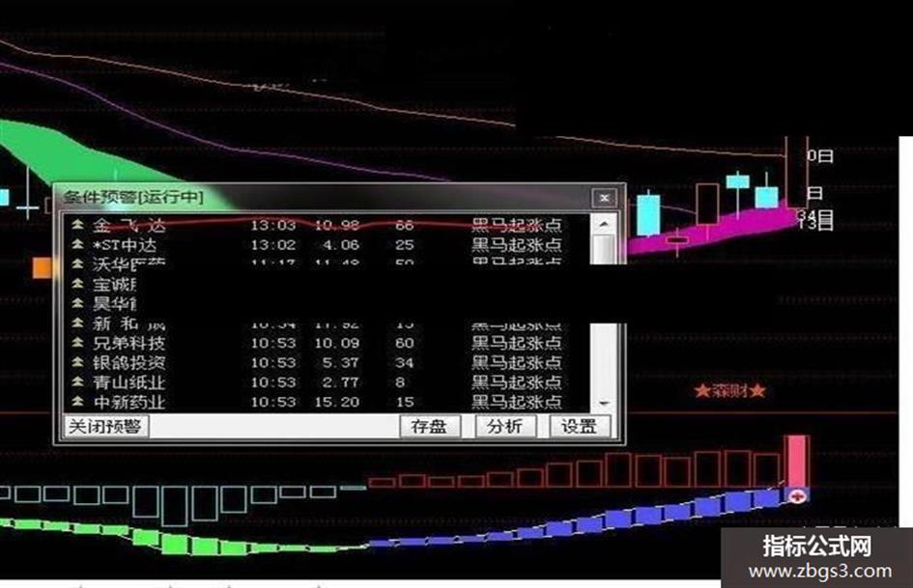913x588 pixels.
Task: Click the 关闭预警 button
Action: (105, 426)
